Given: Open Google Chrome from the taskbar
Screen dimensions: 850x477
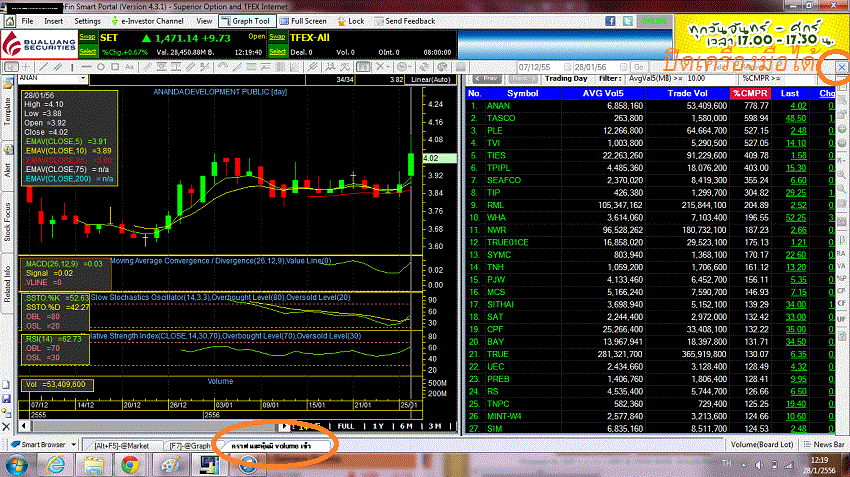Looking at the screenshot, I should tap(130, 465).
